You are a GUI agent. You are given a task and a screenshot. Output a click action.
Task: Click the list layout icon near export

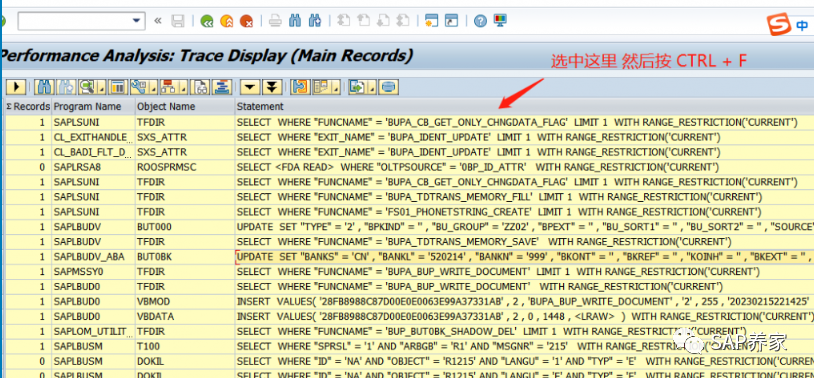point(321,87)
